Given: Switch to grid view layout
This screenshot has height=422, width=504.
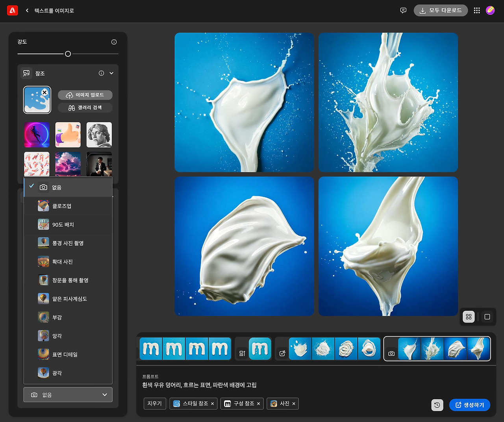Looking at the screenshot, I should 469,317.
